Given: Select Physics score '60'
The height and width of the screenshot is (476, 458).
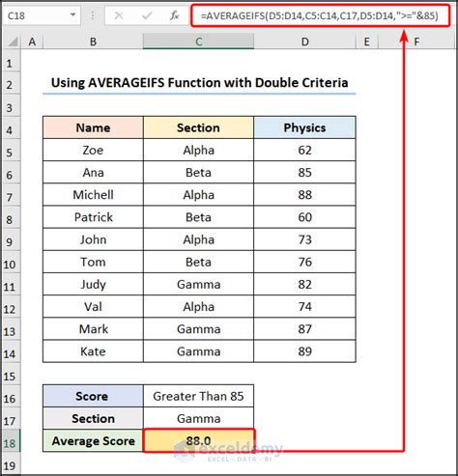Looking at the screenshot, I should [304, 217].
